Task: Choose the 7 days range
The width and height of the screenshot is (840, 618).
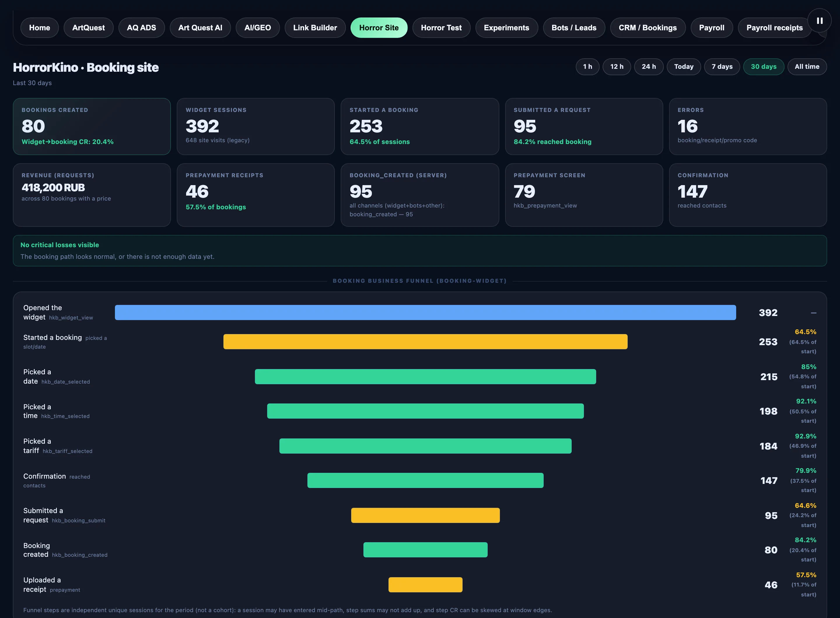Action: tap(722, 66)
